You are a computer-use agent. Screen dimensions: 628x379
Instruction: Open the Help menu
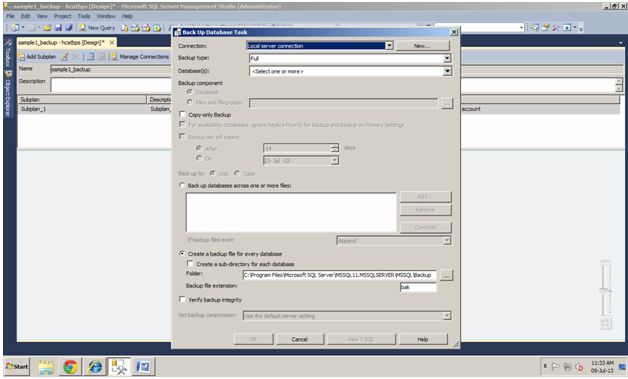pyautogui.click(x=127, y=16)
